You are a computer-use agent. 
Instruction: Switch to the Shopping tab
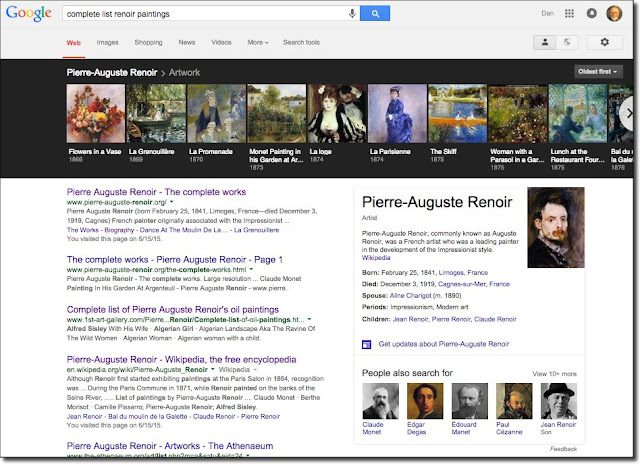coord(149,42)
